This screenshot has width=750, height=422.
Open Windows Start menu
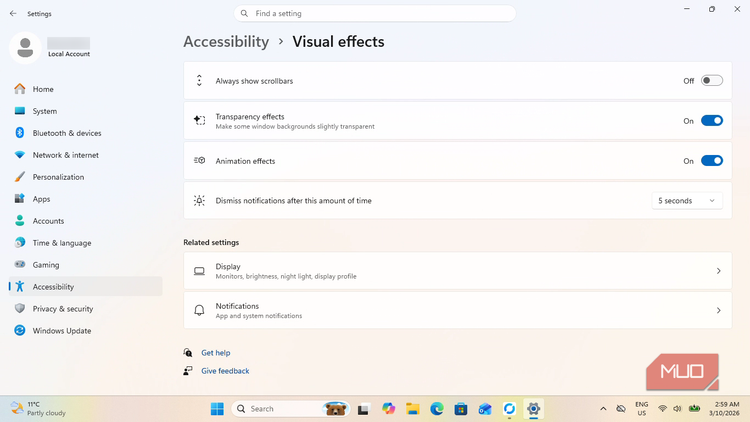[x=217, y=409]
